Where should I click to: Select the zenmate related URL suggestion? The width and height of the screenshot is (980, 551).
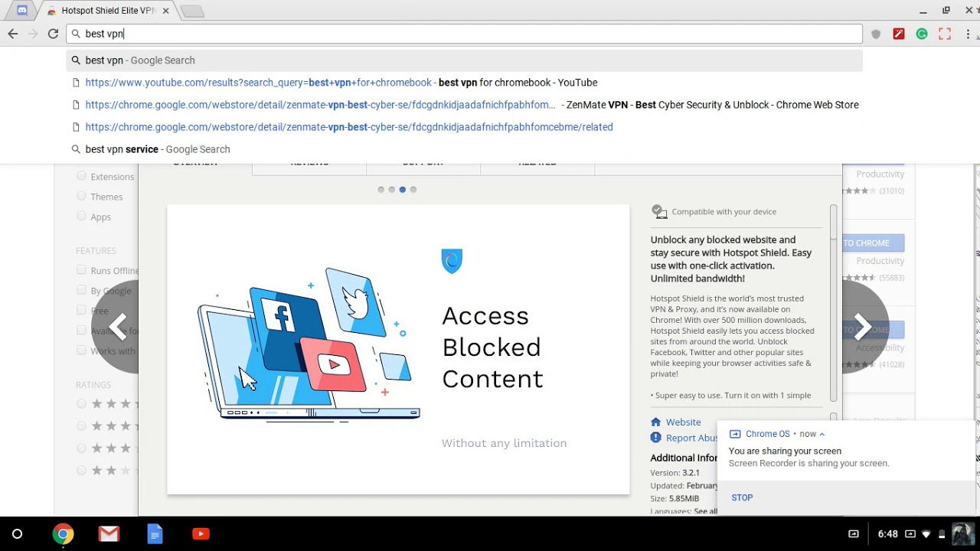click(464, 127)
